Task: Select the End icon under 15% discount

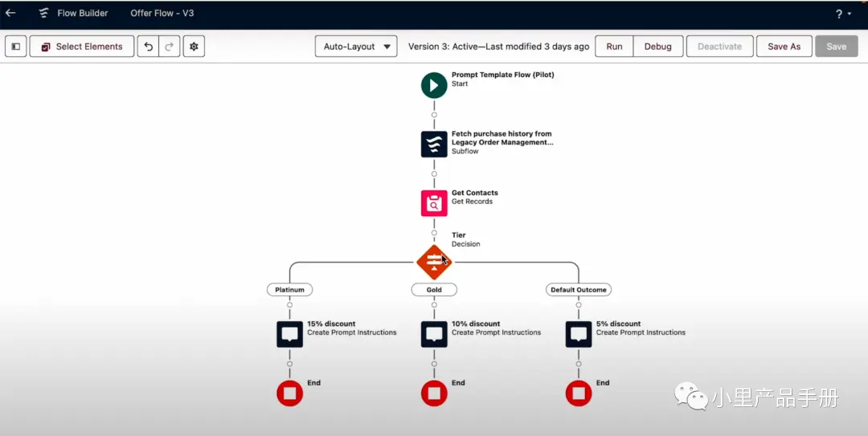Action: [x=289, y=393]
